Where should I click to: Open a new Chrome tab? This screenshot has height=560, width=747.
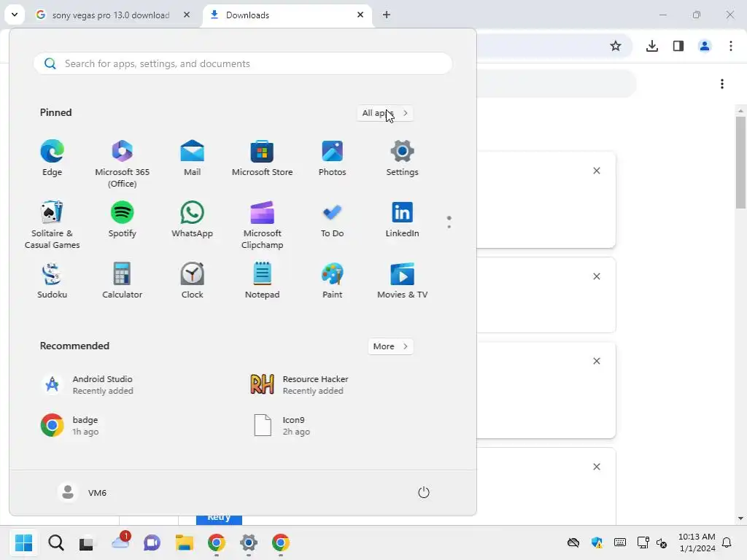387,15
